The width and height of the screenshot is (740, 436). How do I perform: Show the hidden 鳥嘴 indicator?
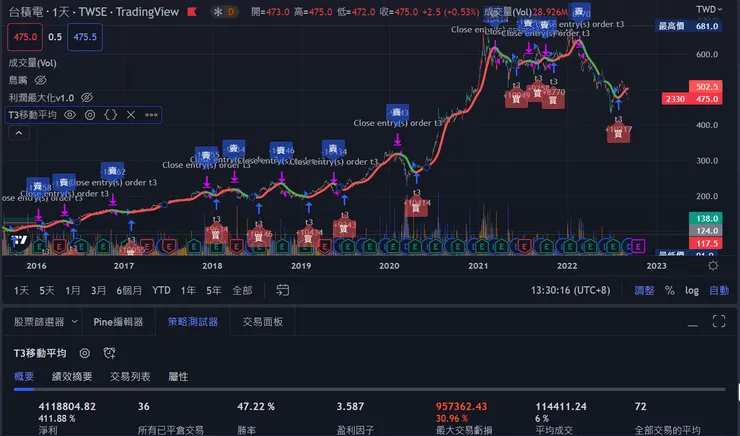41,80
